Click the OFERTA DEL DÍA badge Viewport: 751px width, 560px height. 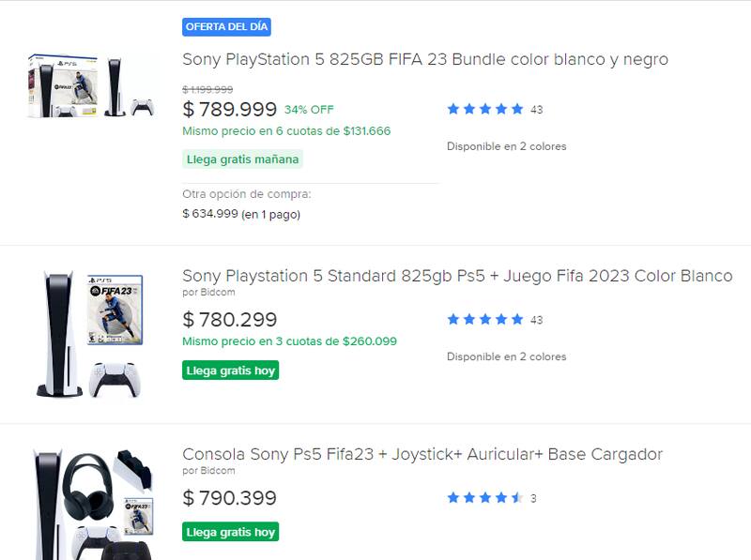[x=226, y=26]
